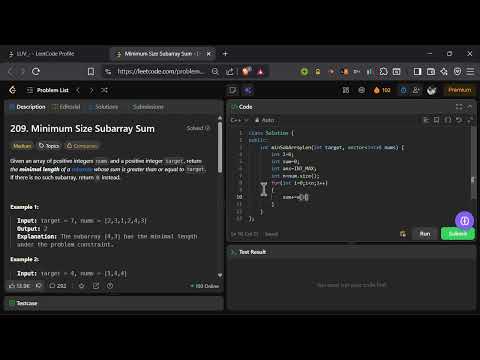Screen dimensions: 480x360
Task: Click the subarray hyperlink in description
Action: coord(82,170)
